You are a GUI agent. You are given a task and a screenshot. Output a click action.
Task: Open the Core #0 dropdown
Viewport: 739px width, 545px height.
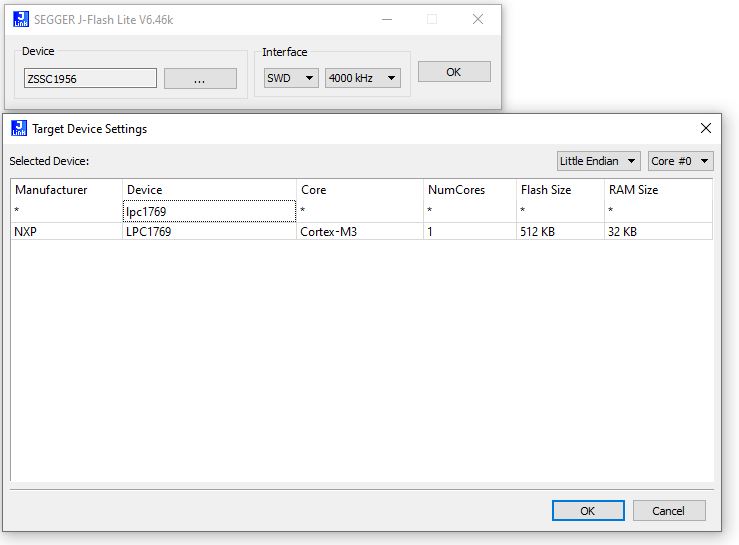pyautogui.click(x=680, y=161)
